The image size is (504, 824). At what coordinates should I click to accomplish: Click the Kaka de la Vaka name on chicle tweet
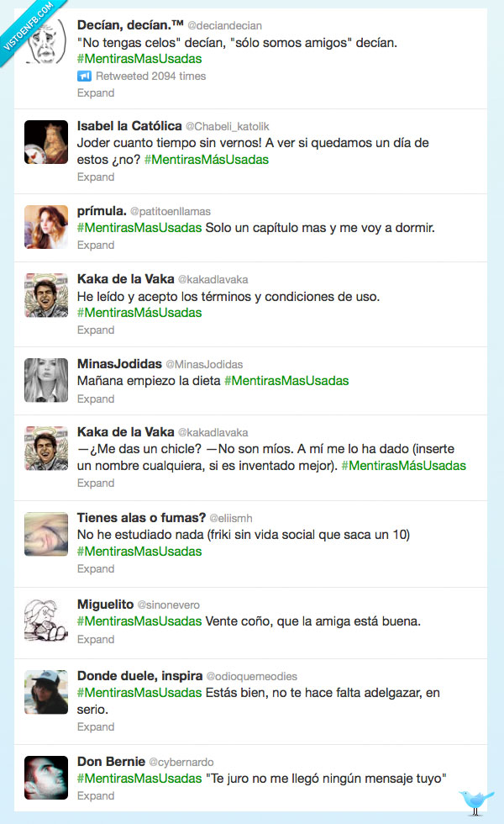point(125,432)
